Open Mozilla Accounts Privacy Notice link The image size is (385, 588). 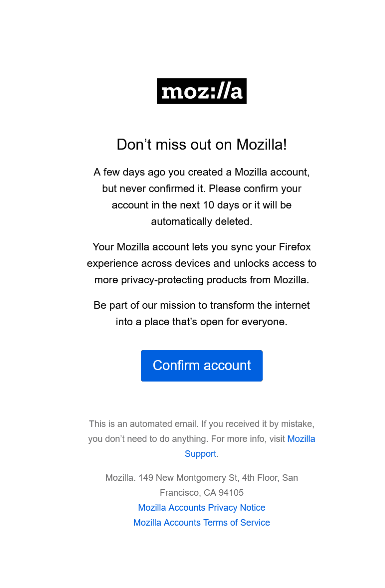coord(201,507)
